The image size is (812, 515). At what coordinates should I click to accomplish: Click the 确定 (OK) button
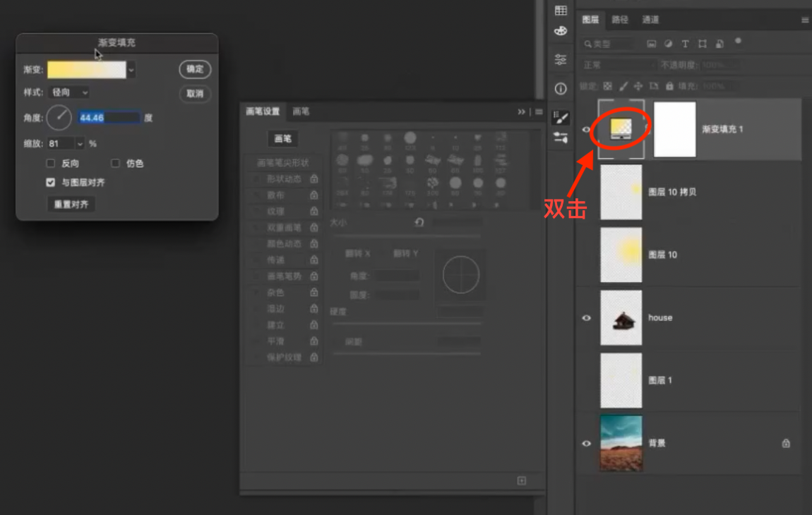click(195, 69)
